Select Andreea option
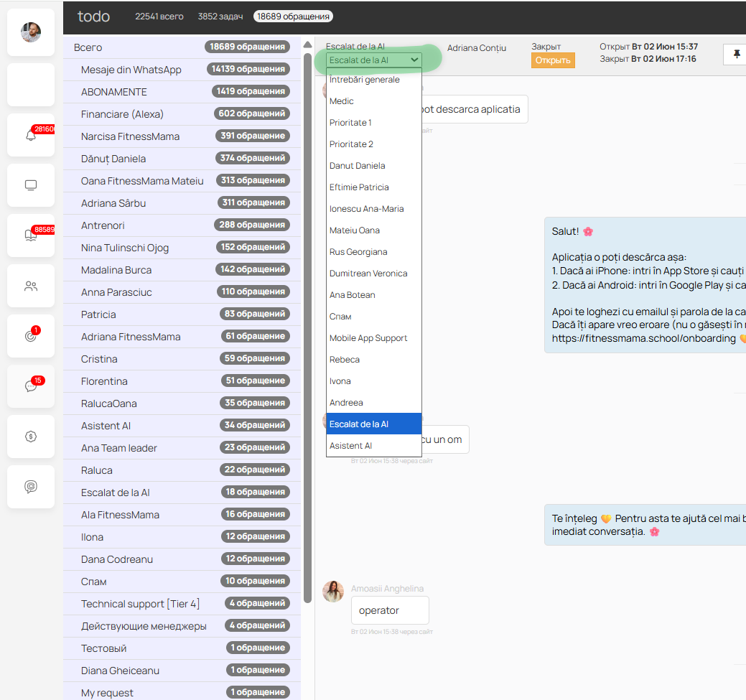The width and height of the screenshot is (746, 700). pos(374,403)
